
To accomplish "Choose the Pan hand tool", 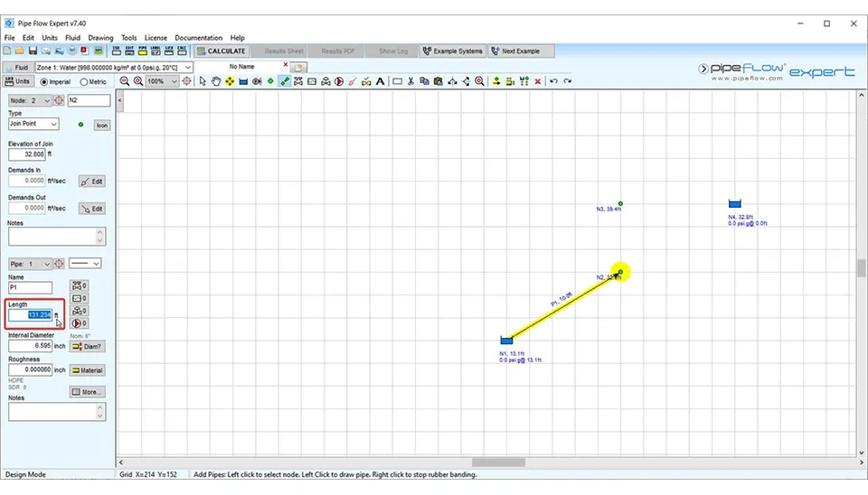I will (216, 81).
